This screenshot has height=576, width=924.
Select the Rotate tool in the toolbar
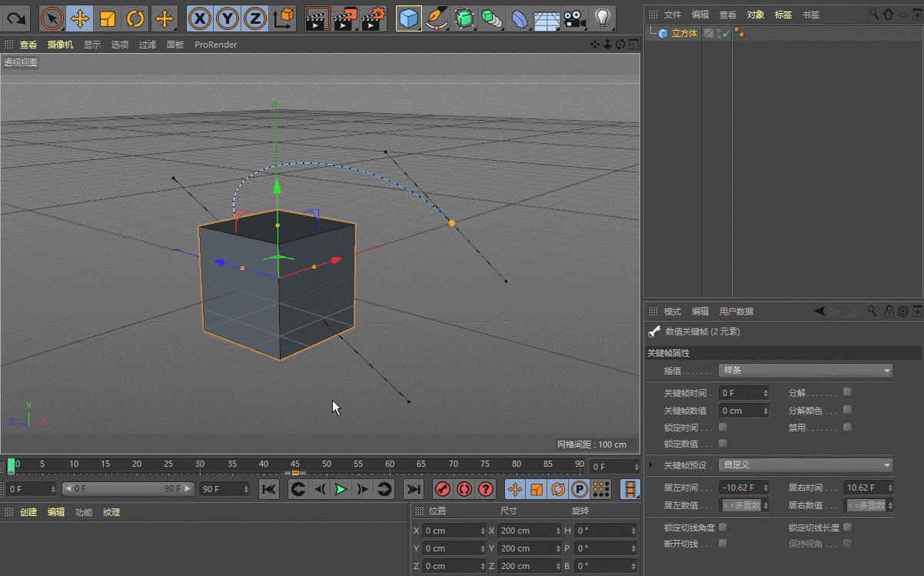[x=135, y=17]
